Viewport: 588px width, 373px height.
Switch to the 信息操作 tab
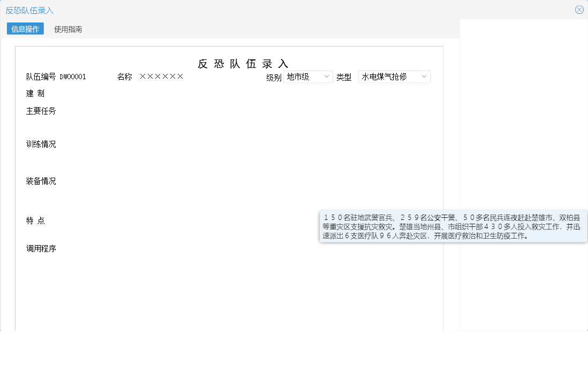click(x=24, y=29)
